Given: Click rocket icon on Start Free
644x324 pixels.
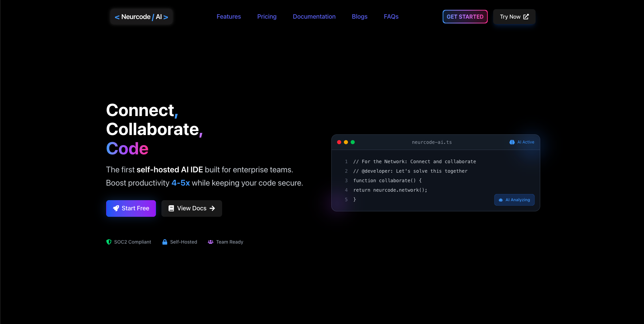Looking at the screenshot, I should (x=116, y=208).
